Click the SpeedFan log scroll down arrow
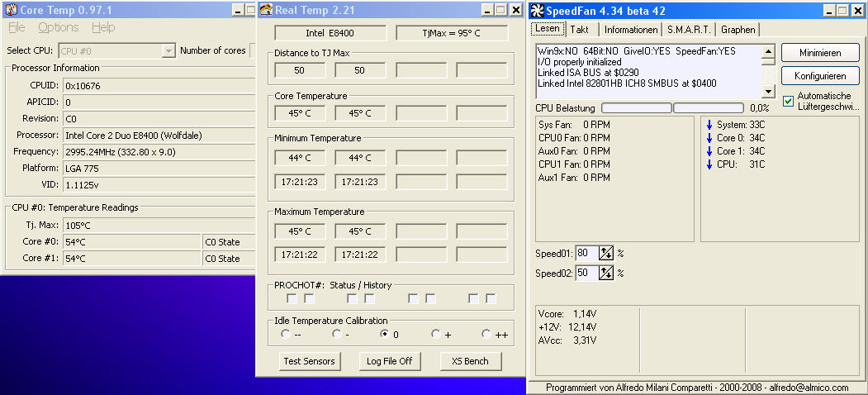The image size is (868, 395). tap(768, 92)
